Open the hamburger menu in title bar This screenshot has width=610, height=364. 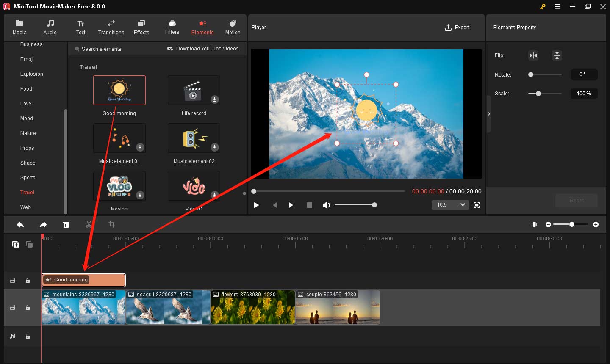point(558,6)
